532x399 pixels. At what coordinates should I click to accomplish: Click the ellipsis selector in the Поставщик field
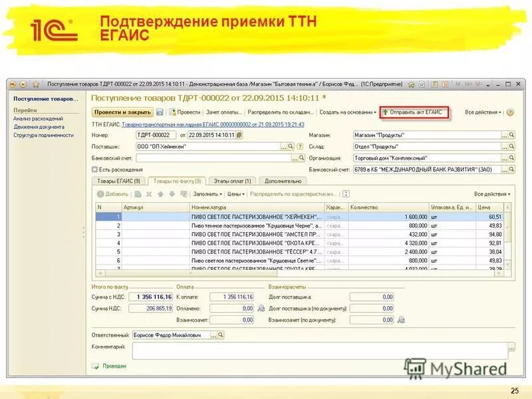pos(283,147)
